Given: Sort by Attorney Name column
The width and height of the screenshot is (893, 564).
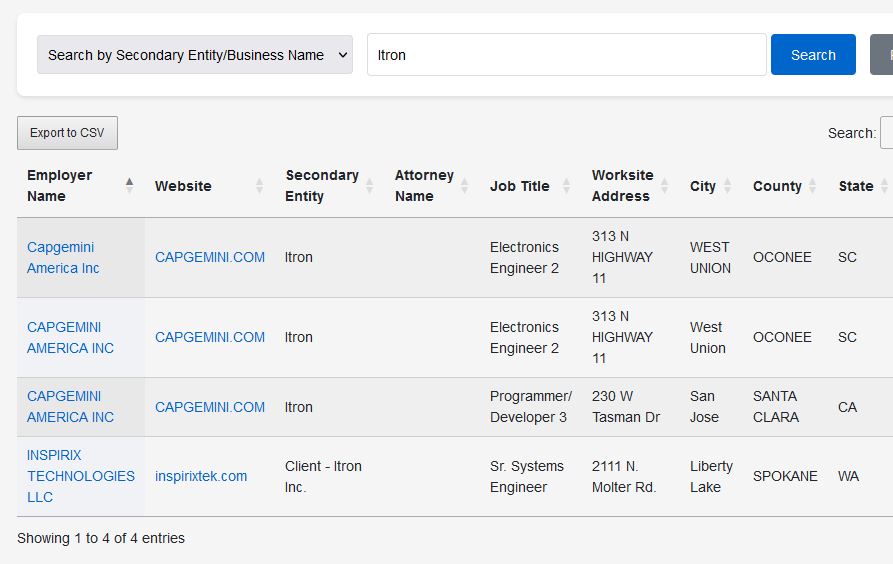Looking at the screenshot, I should [432, 186].
